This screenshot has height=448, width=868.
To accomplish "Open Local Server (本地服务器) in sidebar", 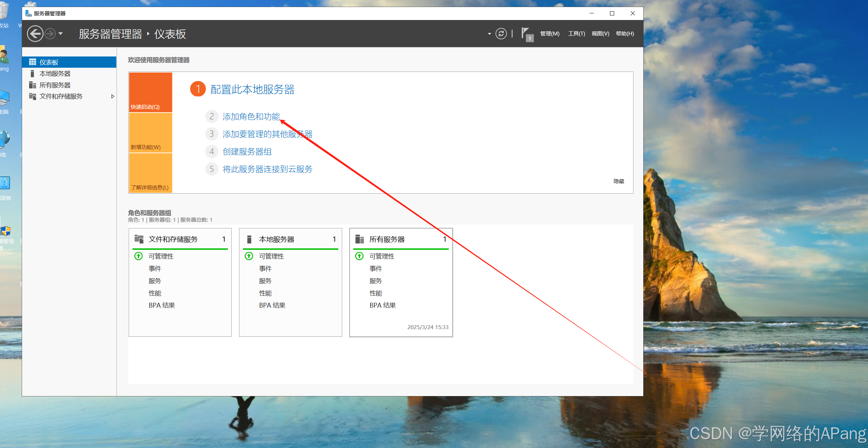I will coord(55,74).
